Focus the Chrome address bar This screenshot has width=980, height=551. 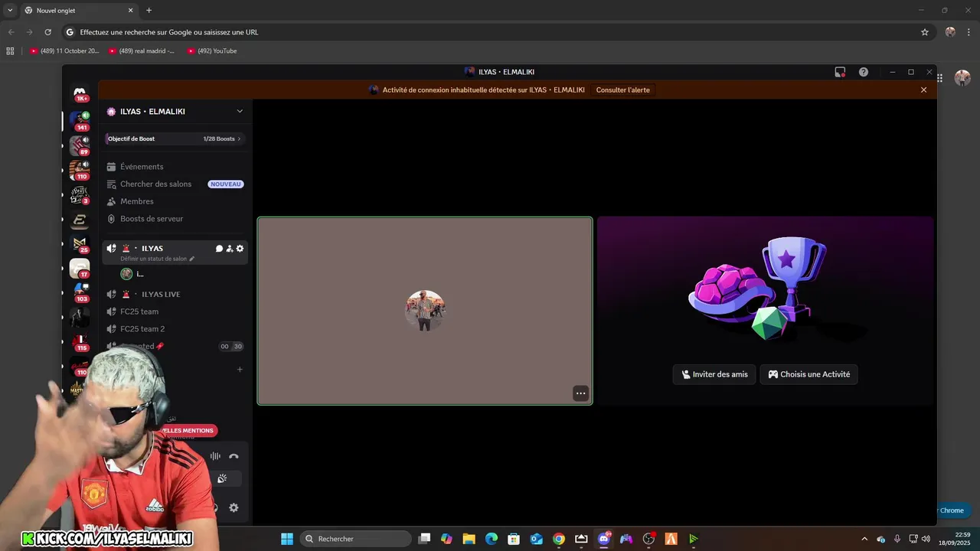pos(490,32)
